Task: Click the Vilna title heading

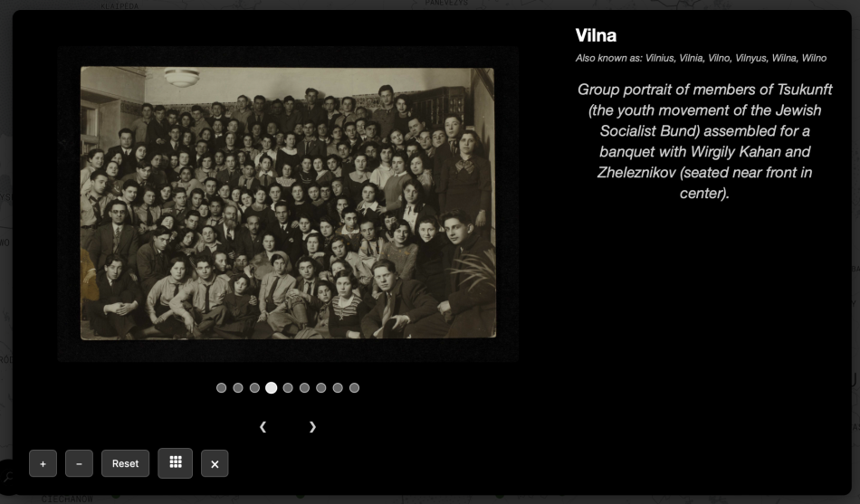Action: (x=596, y=36)
